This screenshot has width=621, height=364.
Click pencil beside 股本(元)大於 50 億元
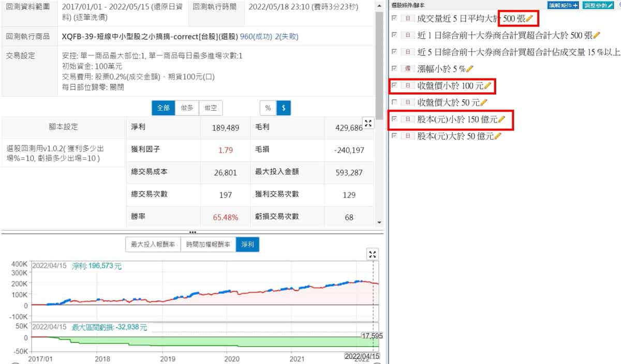coord(498,136)
